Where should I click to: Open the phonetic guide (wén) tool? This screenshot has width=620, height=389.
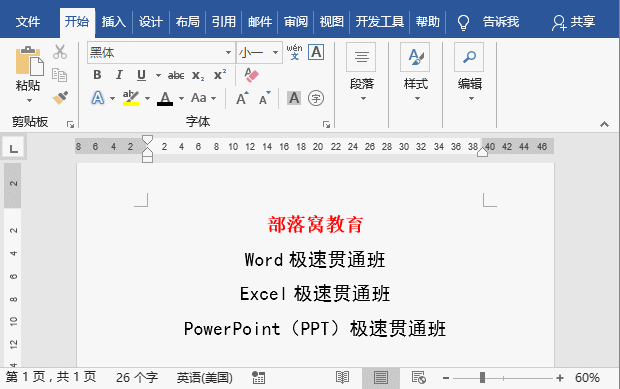click(x=294, y=52)
